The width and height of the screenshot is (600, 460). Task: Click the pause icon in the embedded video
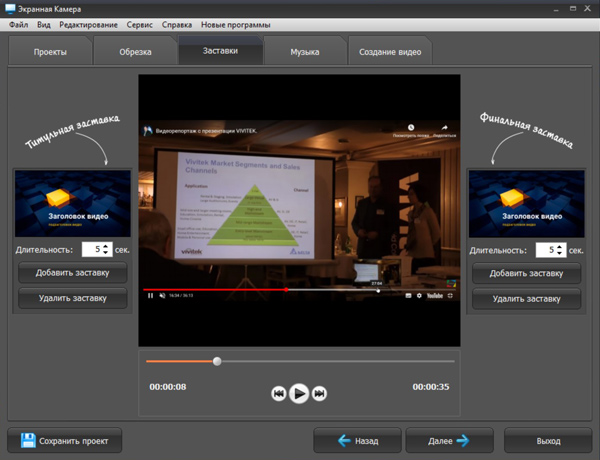point(150,295)
